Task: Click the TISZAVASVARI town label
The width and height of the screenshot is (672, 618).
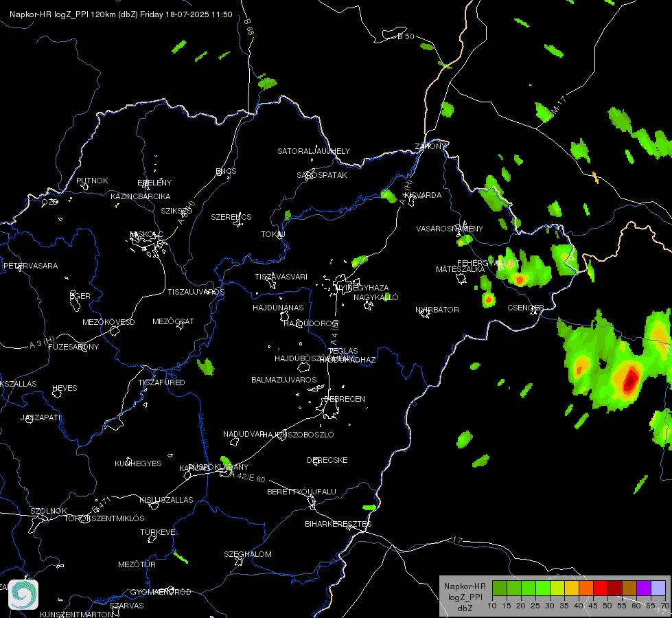Action: click(x=281, y=277)
